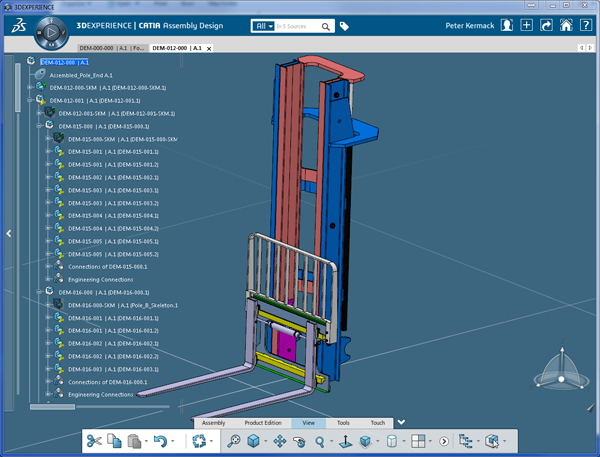Expand Connections of DEM-015-000.1 node

48,266
